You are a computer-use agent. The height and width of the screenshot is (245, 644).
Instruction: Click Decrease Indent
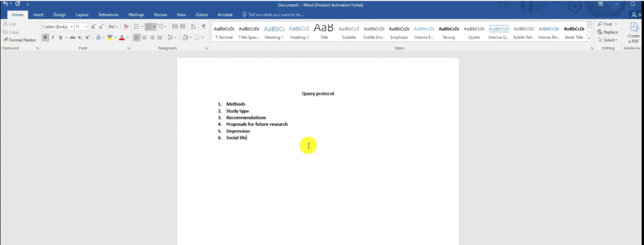175,26
